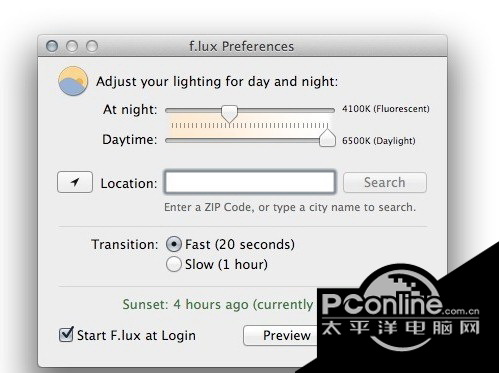Click the 4100K (Fluorescent) label
Viewport: 499px width, 373px height.
click(x=386, y=109)
